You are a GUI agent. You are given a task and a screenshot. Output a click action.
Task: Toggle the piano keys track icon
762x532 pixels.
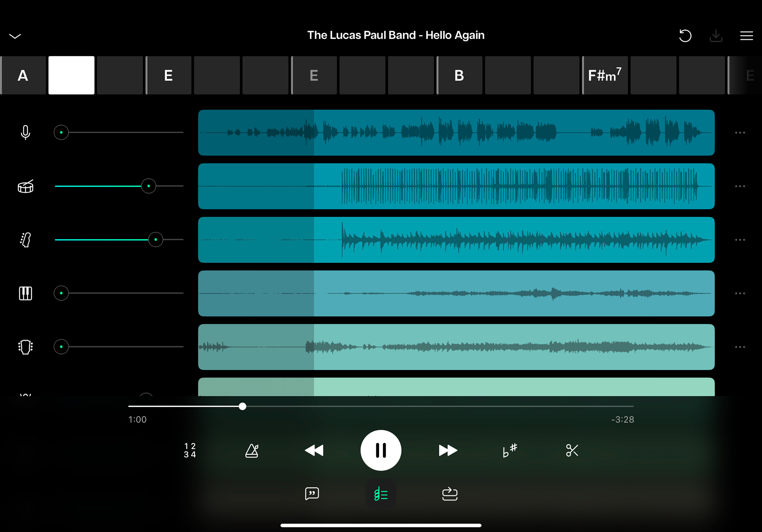point(26,293)
